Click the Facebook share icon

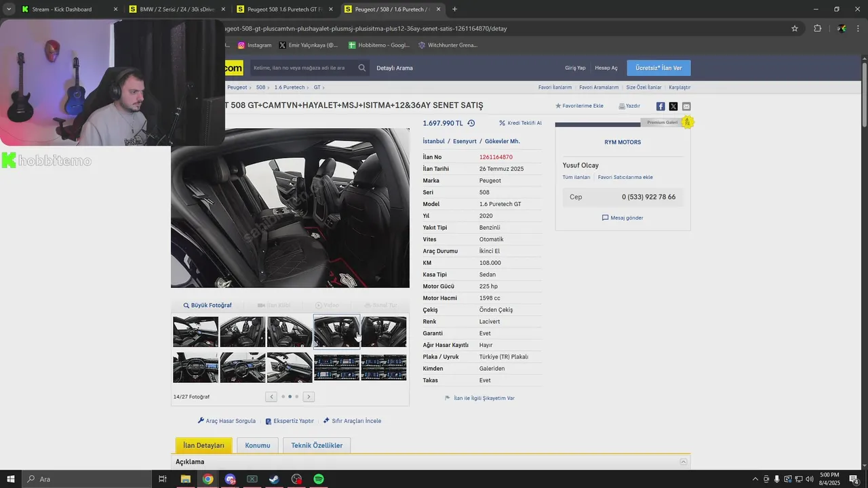coord(660,106)
